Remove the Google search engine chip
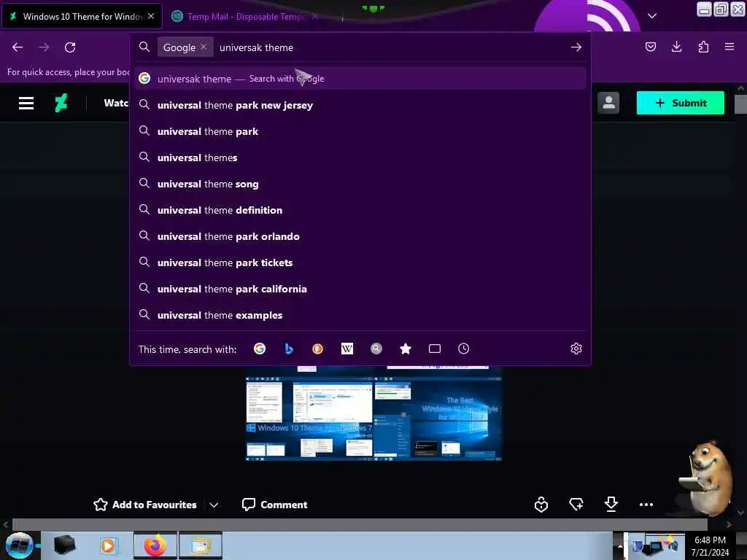The width and height of the screenshot is (747, 560). coord(204,47)
